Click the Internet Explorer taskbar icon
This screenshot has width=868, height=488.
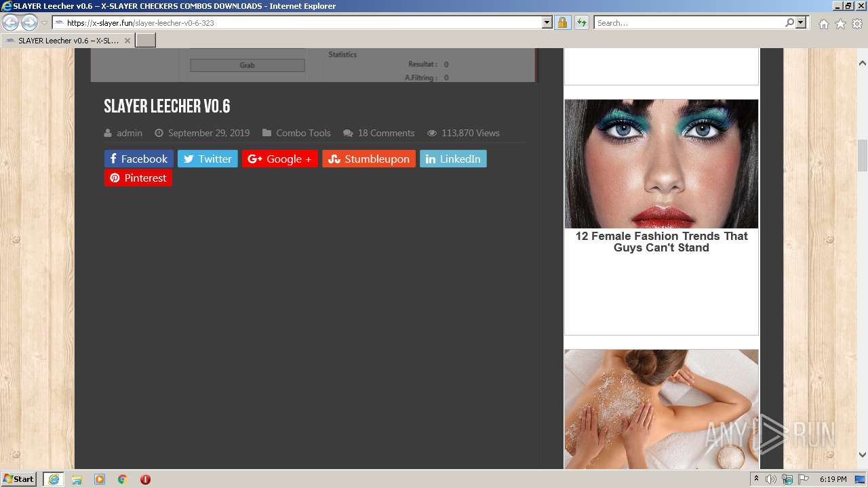click(x=53, y=479)
